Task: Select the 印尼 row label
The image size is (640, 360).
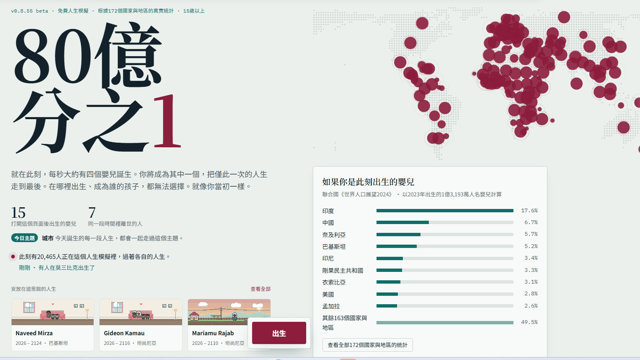Action: click(328, 258)
